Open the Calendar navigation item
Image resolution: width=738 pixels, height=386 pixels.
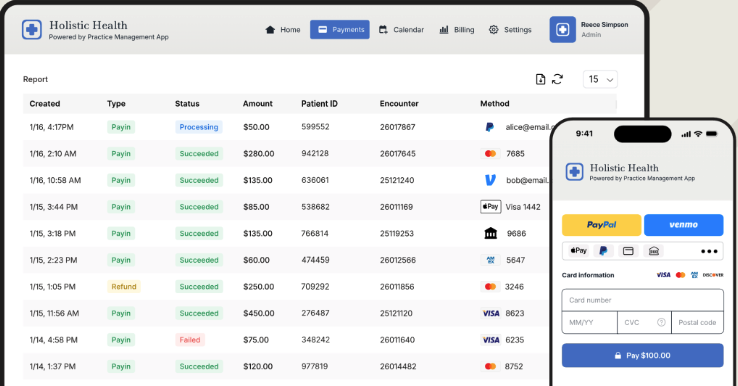coord(401,30)
